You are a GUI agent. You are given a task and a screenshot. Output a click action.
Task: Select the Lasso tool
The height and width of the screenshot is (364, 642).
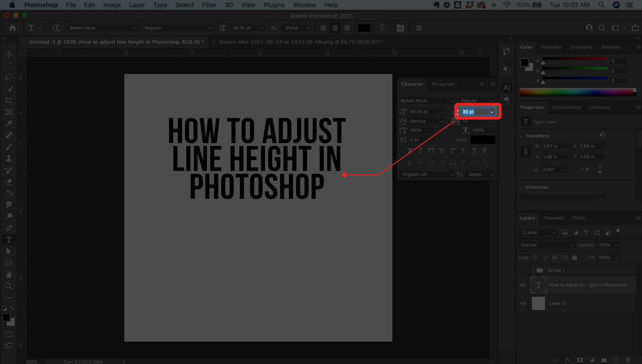pos(9,77)
